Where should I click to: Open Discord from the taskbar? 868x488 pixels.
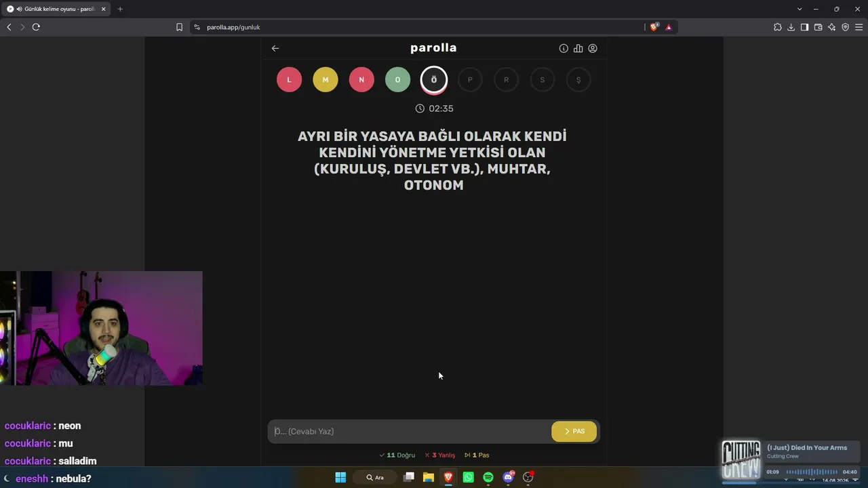pos(508,477)
